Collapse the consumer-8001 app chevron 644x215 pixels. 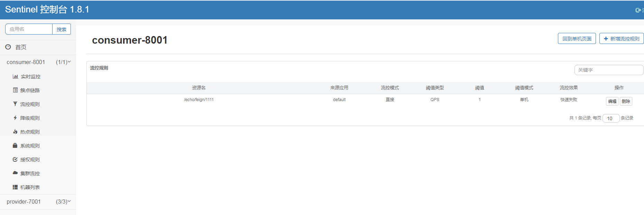[69, 62]
